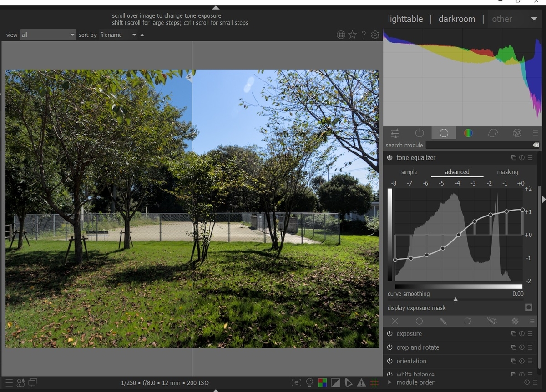Screen dimensions: 546x392
Task: Open grouping options icon in top bar
Action: [x=341, y=35]
